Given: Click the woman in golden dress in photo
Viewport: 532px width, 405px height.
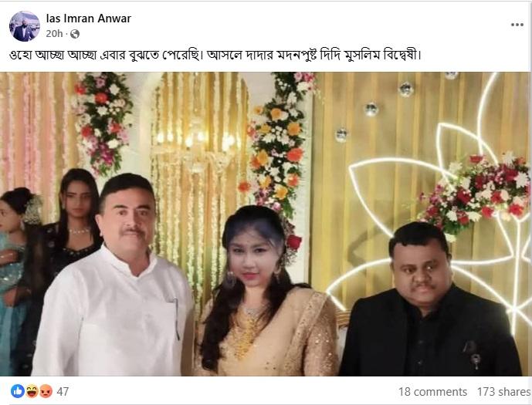Looking at the screenshot, I should pos(266,292).
